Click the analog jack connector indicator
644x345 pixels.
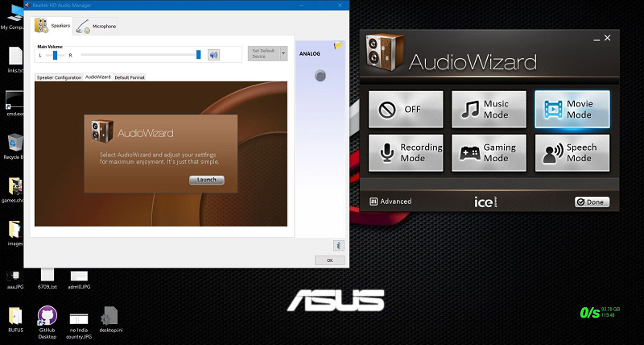320,76
